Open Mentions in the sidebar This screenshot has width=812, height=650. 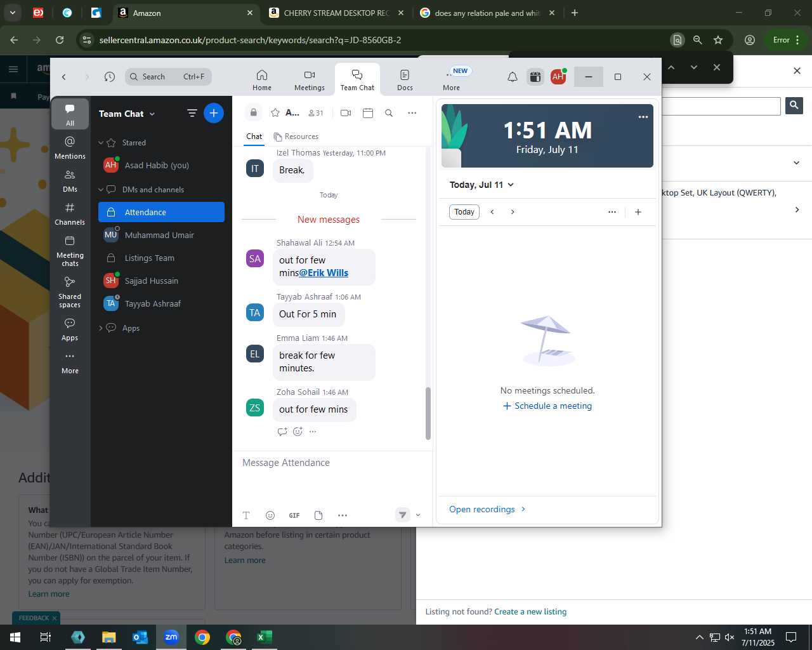70,147
